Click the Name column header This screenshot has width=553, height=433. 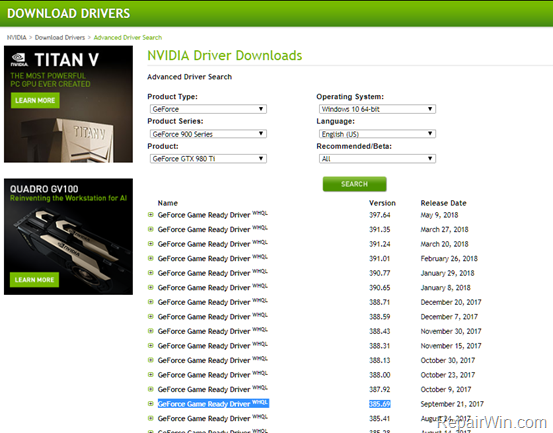pos(168,203)
